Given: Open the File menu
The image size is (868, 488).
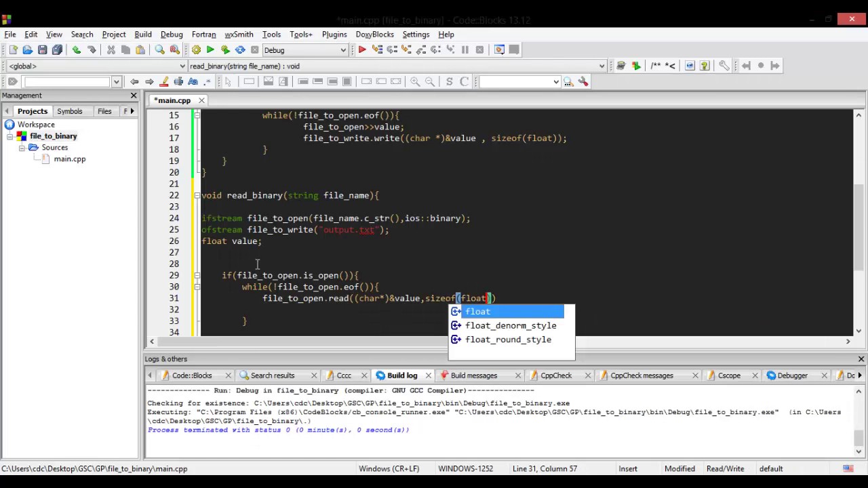Looking at the screenshot, I should click(x=10, y=35).
